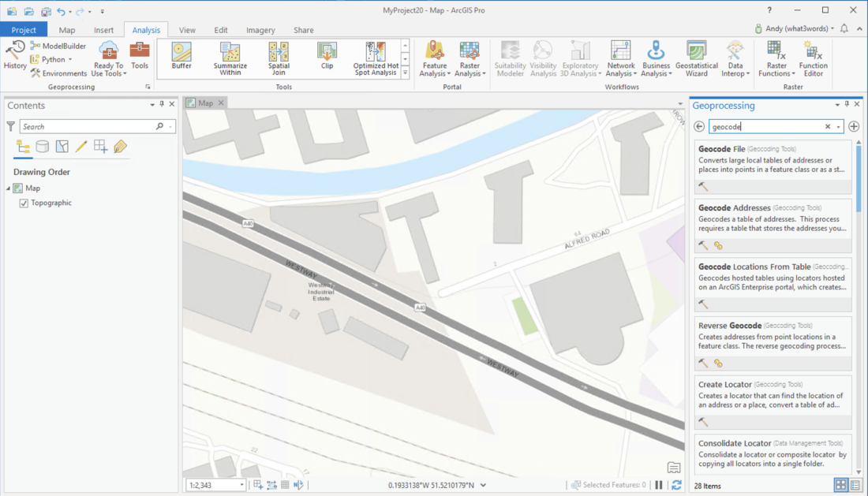This screenshot has width=868, height=496.
Task: Collapse the Map node in Contents
Action: 9,188
